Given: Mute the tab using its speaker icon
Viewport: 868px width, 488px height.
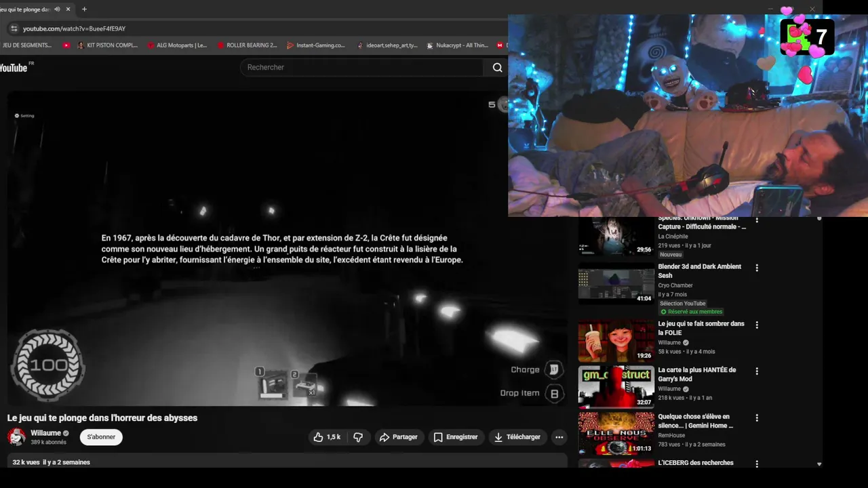Looking at the screenshot, I should tap(57, 9).
